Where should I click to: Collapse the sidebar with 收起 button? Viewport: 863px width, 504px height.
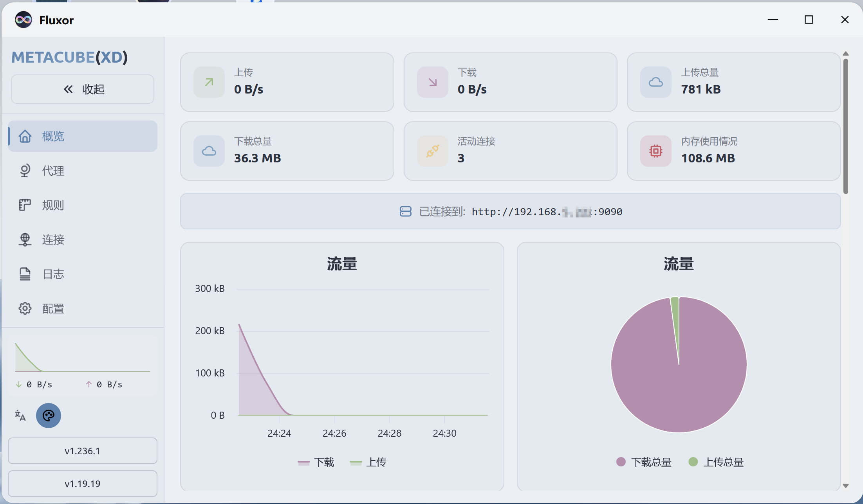(x=82, y=89)
